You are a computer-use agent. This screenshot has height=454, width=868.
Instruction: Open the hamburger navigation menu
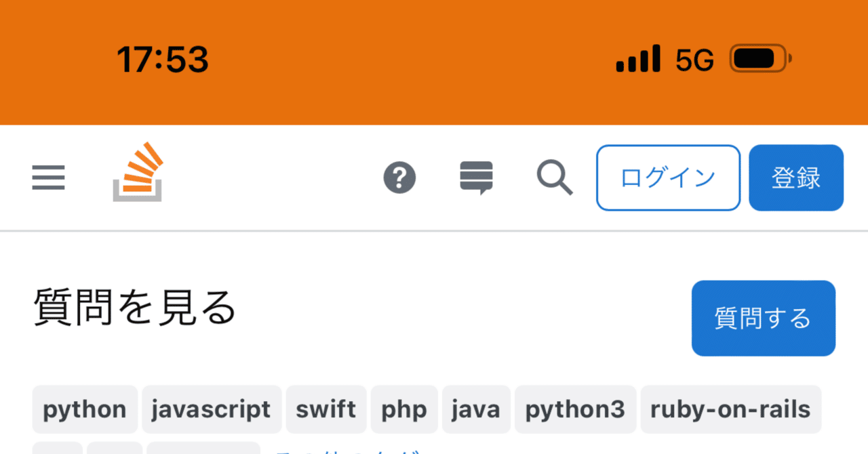point(47,178)
